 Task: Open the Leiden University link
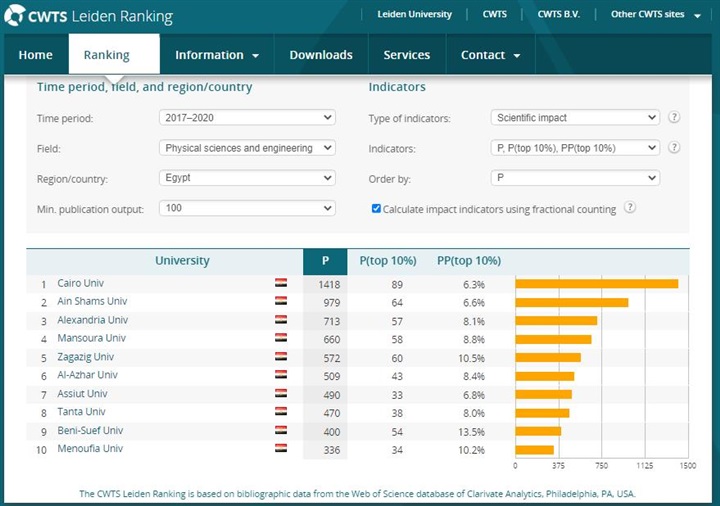tap(414, 15)
